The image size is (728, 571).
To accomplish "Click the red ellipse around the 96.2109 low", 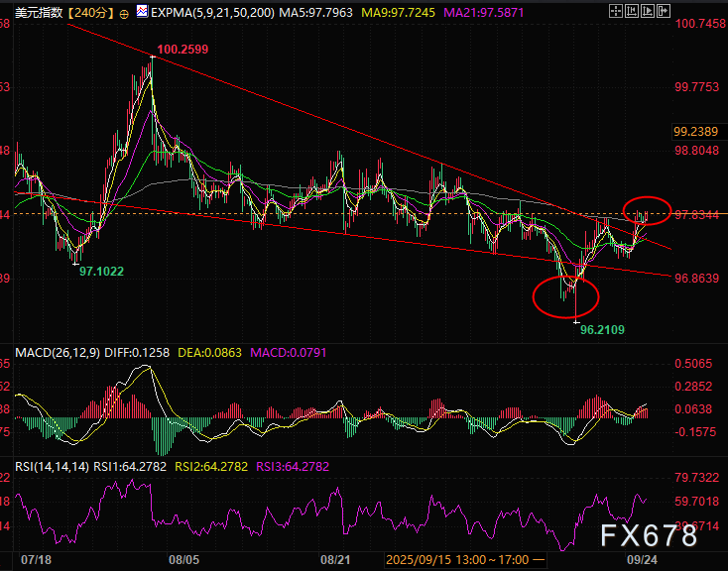I will [x=565, y=294].
